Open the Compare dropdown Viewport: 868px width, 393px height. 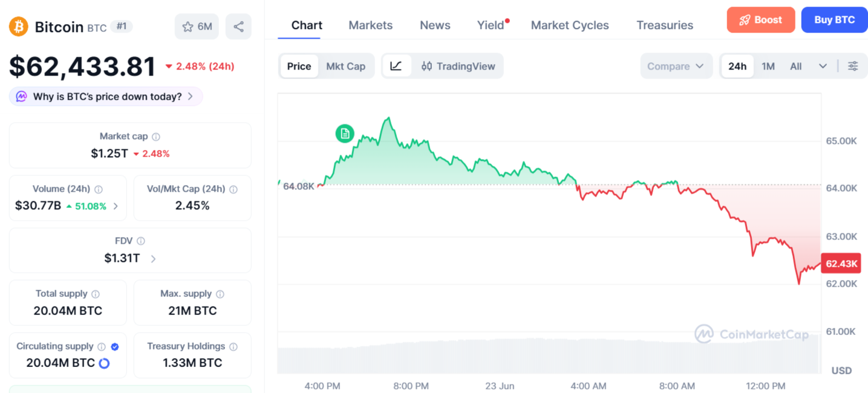pyautogui.click(x=676, y=66)
